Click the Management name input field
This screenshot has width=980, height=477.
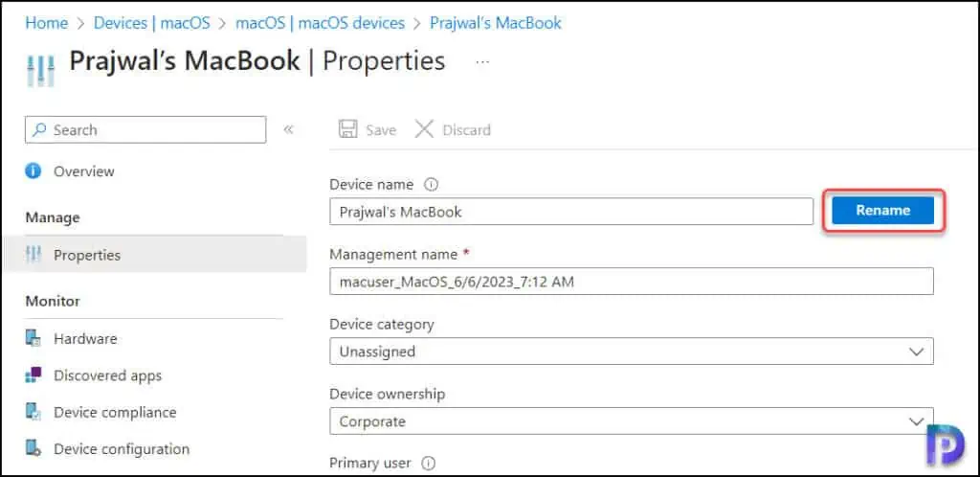tap(632, 282)
